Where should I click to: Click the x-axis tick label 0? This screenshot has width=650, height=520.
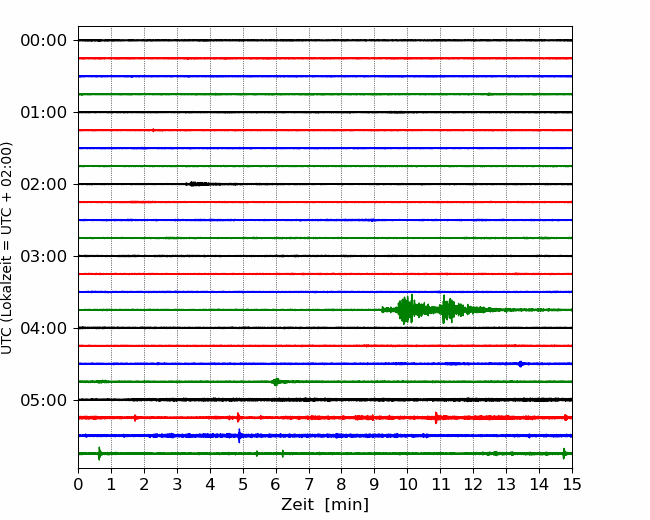click(78, 484)
